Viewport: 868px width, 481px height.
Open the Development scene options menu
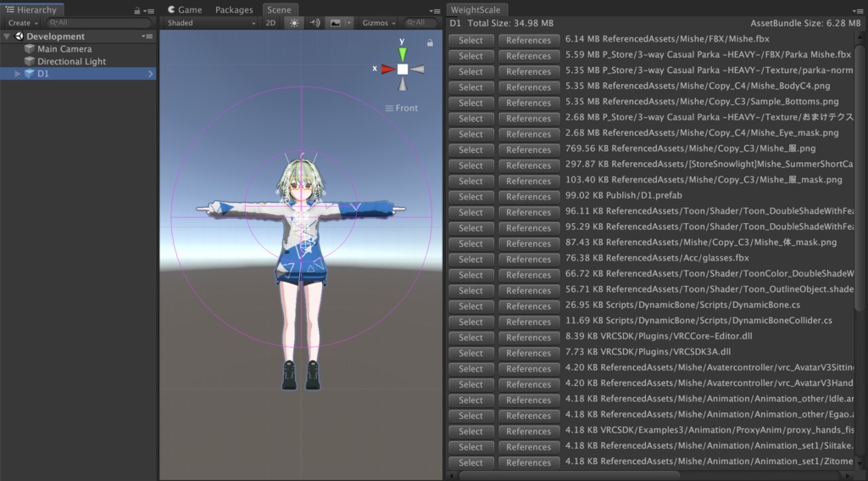point(147,36)
